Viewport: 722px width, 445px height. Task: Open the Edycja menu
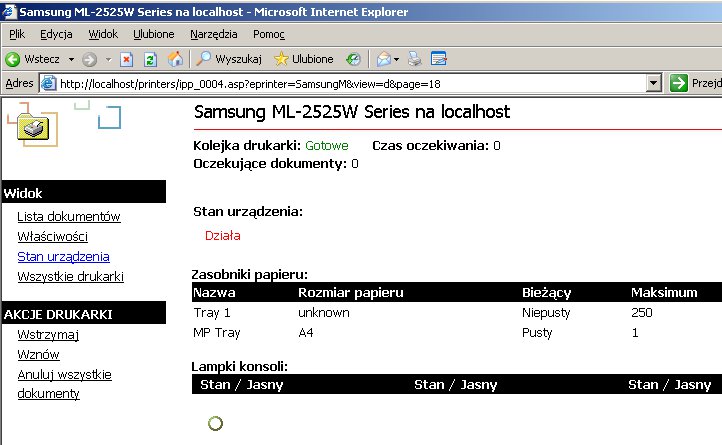(56, 34)
